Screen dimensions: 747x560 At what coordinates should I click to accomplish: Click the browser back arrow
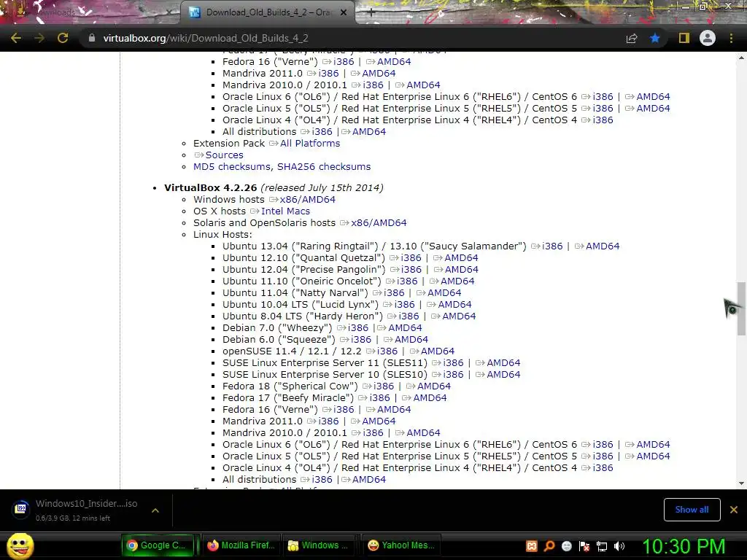pyautogui.click(x=16, y=38)
